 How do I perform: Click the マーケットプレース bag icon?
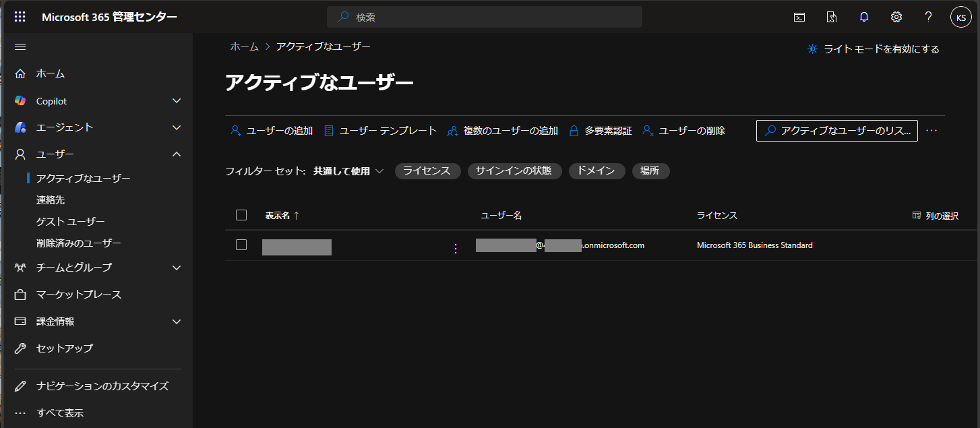point(20,295)
